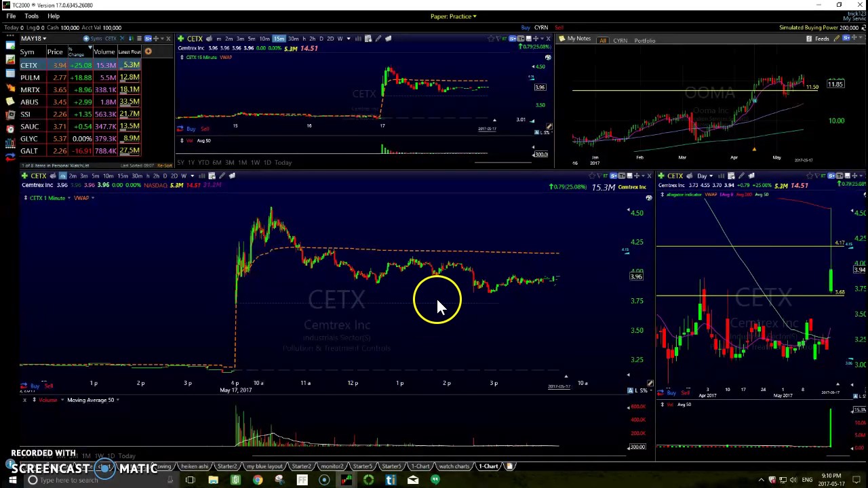
Task: Switch to heiken ashi layout tab
Action: click(194, 466)
